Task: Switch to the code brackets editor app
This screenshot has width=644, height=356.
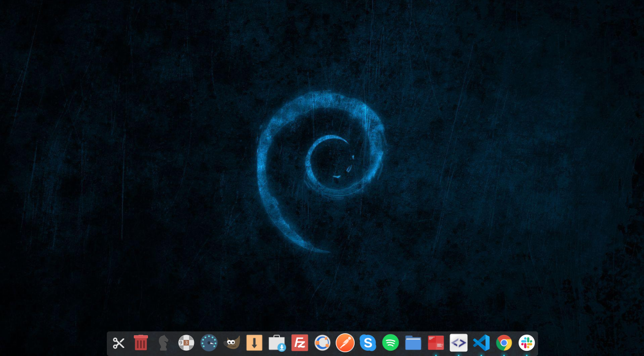Action: tap(459, 343)
